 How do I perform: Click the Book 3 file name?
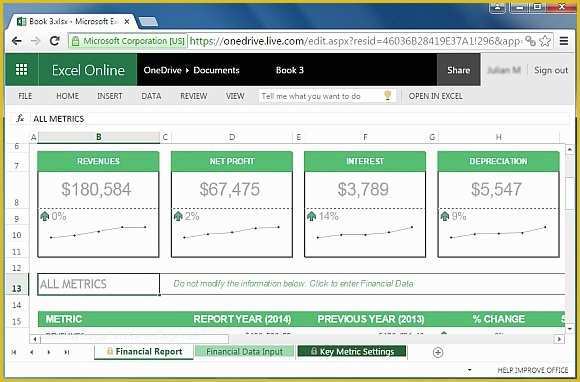click(x=290, y=70)
